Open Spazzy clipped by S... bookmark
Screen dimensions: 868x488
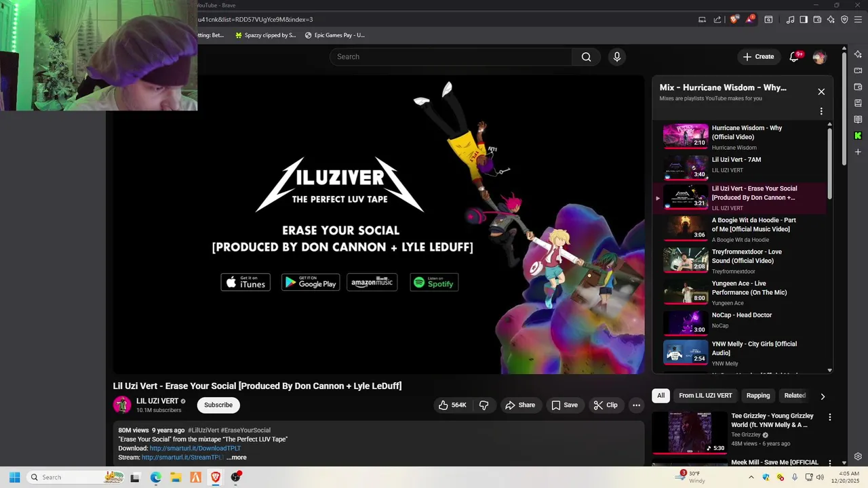tap(265, 35)
